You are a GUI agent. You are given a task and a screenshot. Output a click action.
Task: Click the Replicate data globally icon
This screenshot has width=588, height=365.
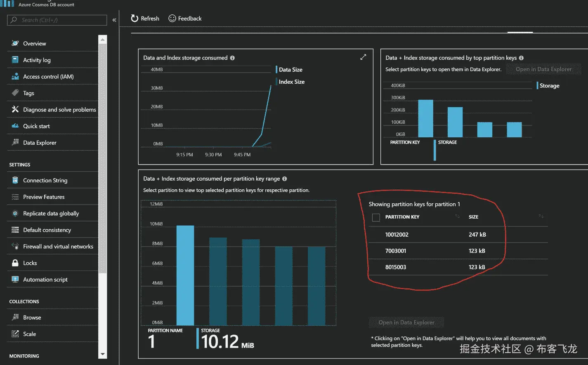point(15,213)
